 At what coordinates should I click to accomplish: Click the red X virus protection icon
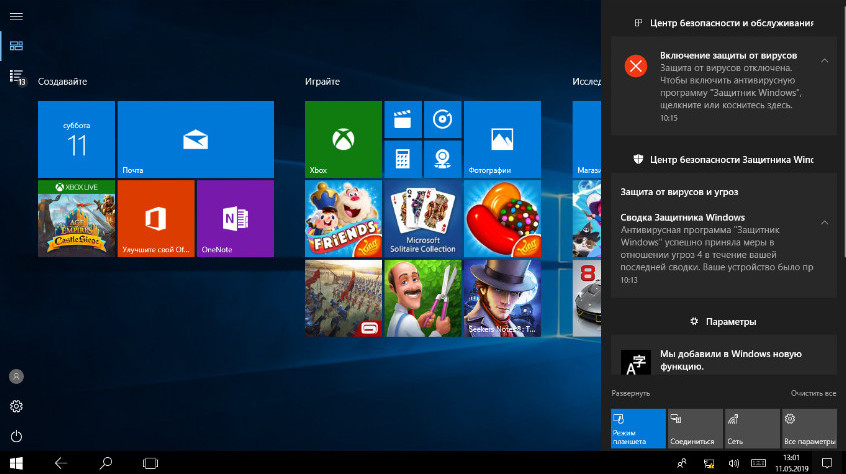pos(636,66)
